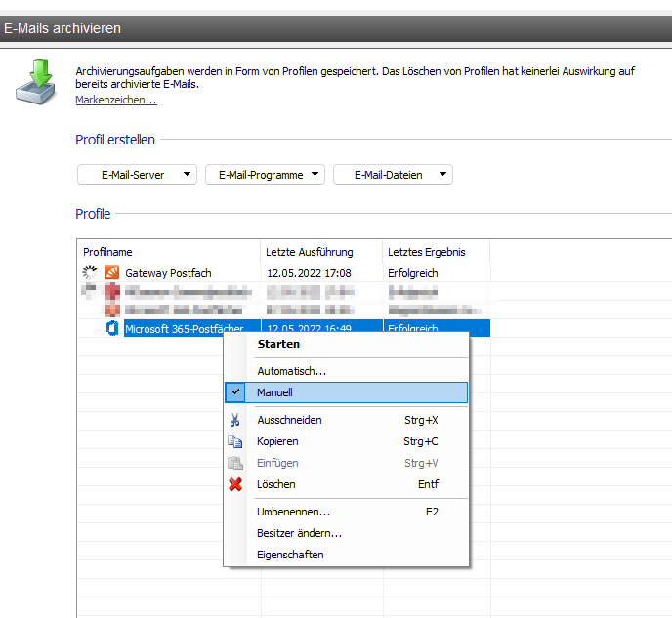The image size is (672, 618).
Task: Open the E-Mail-Dateien dropdown
Action: click(x=393, y=175)
